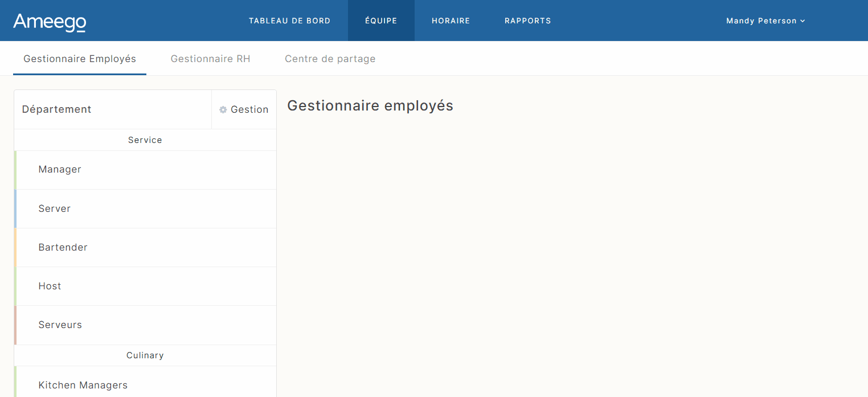Viewport: 868px width, 397px height.
Task: Pick Kitchen Managers under Culinary
Action: tap(83, 385)
